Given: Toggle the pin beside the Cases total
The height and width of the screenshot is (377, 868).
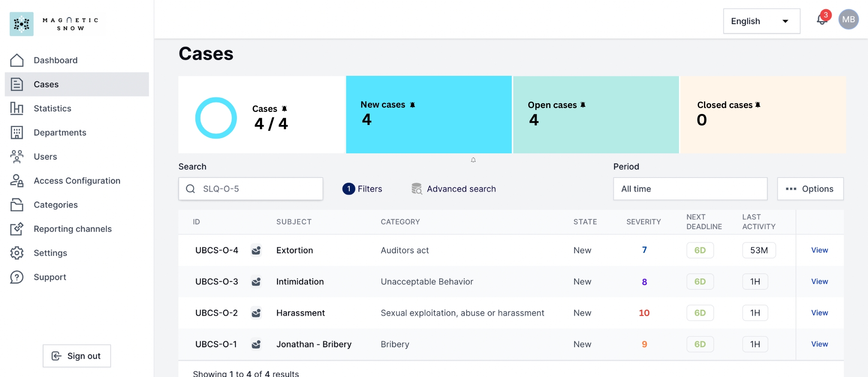Looking at the screenshot, I should (x=284, y=109).
